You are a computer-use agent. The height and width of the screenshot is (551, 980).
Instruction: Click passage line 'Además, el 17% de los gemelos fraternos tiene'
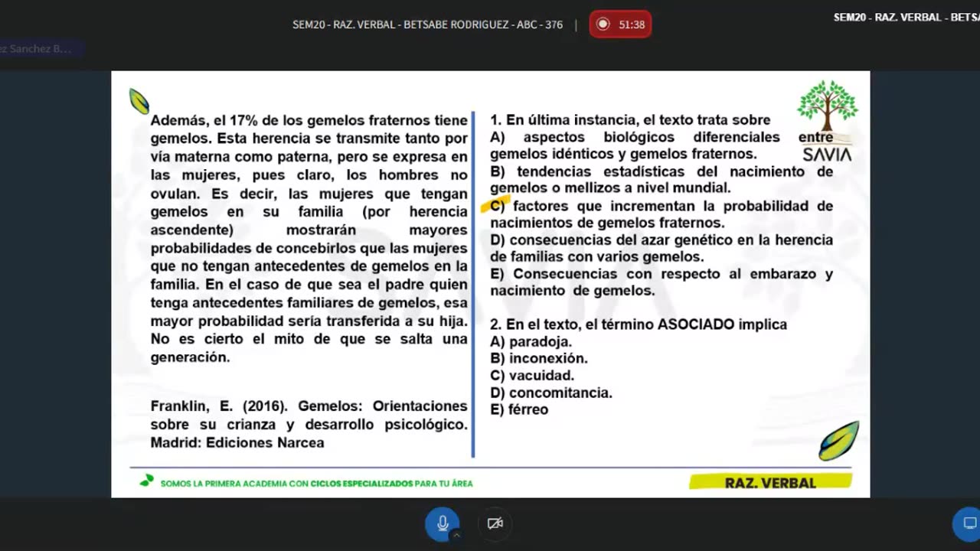click(x=309, y=120)
